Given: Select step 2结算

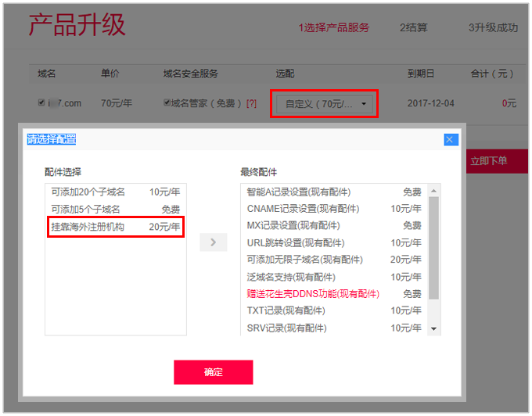Looking at the screenshot, I should coord(413,27).
